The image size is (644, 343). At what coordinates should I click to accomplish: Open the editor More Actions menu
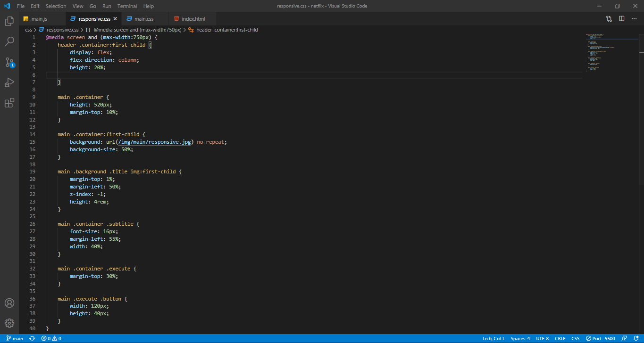634,17
